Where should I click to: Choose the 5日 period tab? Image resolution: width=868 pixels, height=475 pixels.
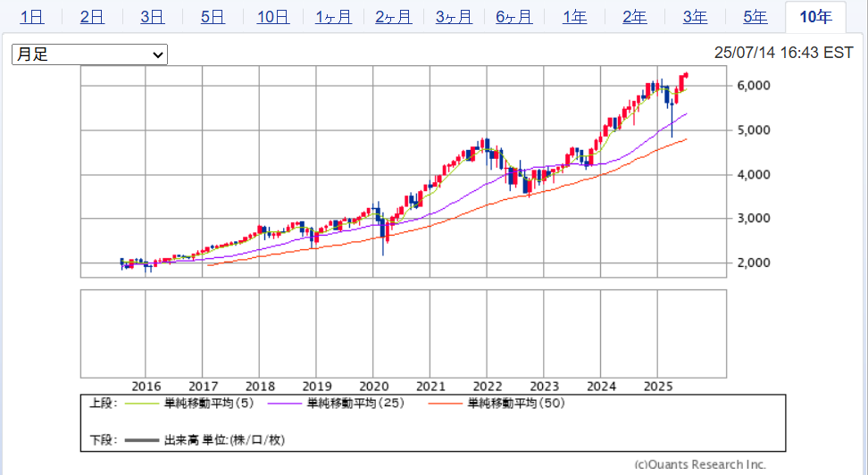213,16
